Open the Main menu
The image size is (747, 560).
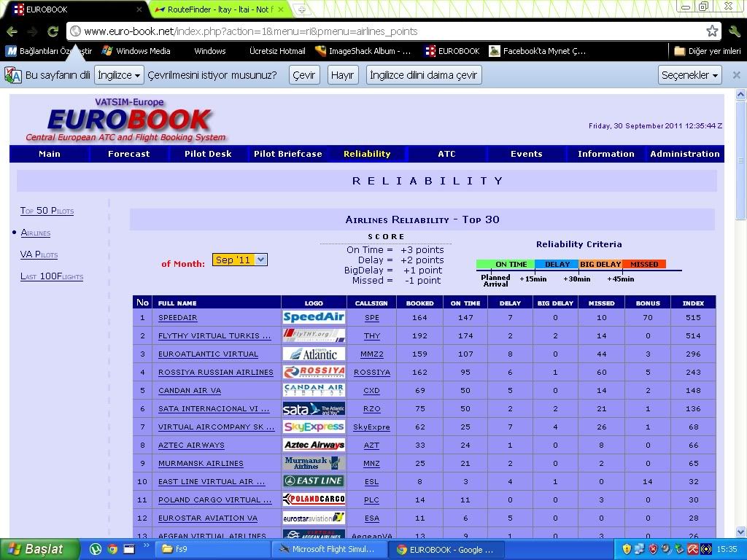[50, 154]
